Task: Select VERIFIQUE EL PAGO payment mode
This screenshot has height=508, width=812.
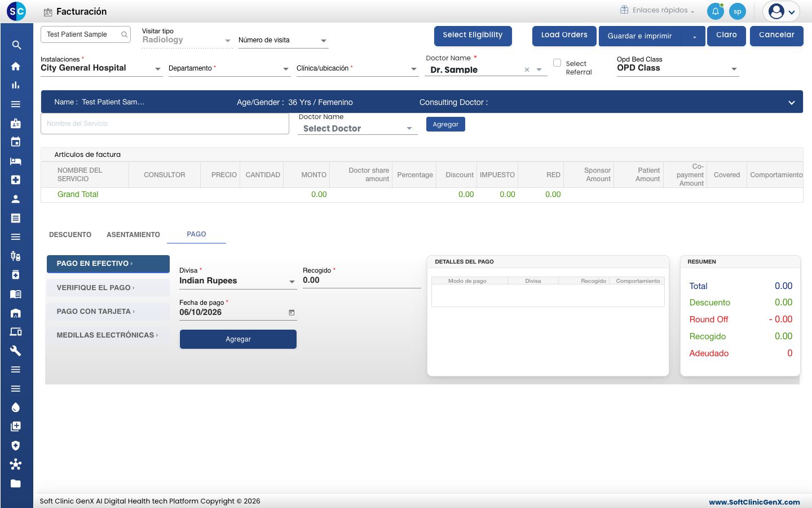Action: click(108, 288)
